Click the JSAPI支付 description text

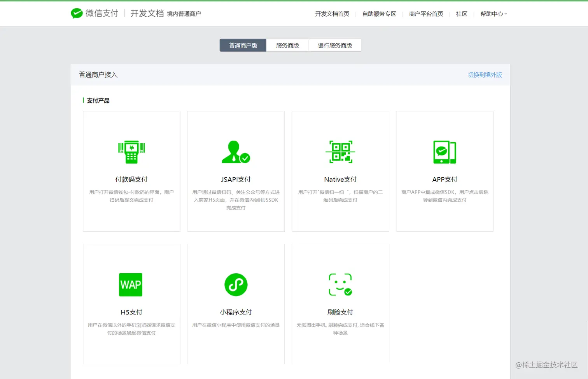236,200
